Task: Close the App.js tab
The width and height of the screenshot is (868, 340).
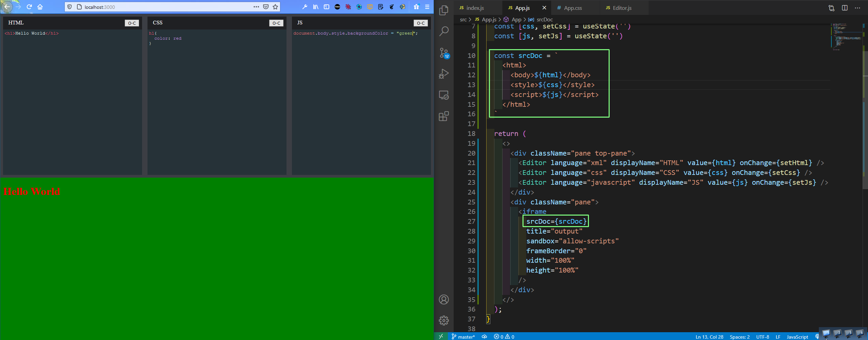Action: (544, 8)
